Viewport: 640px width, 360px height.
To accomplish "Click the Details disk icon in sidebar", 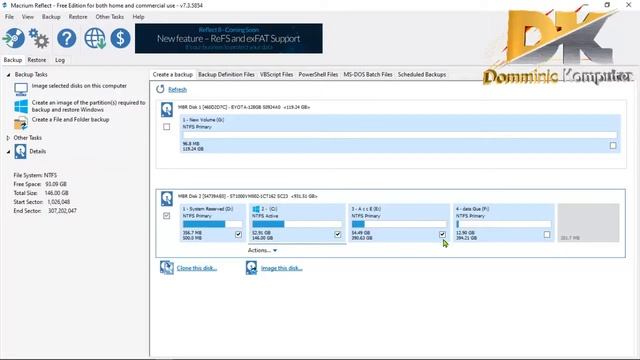I will click(20, 151).
